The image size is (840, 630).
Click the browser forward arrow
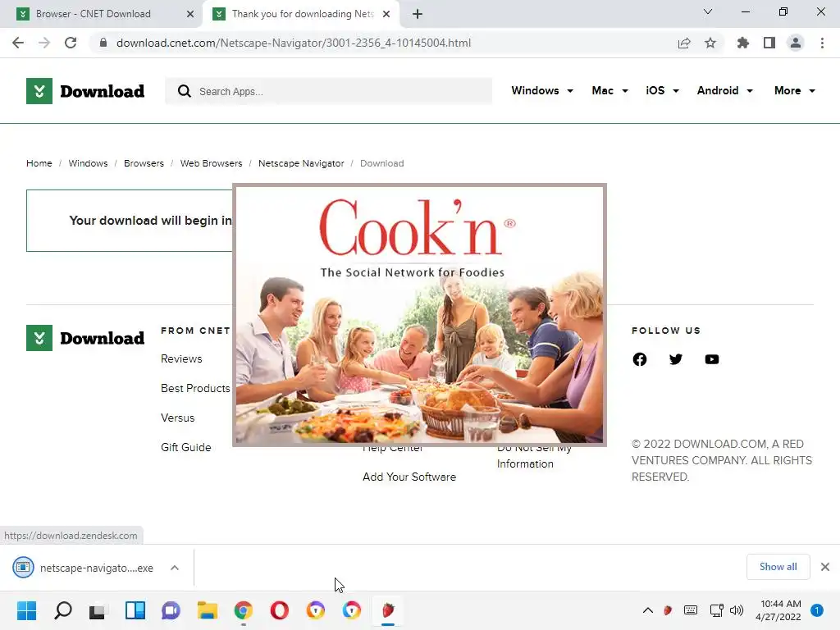[44, 43]
